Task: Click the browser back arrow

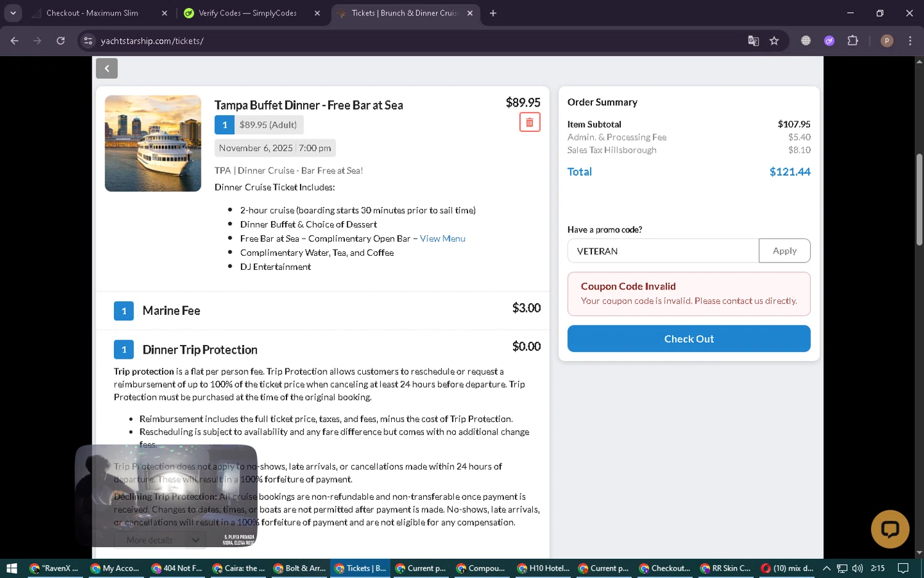Action: (x=14, y=41)
